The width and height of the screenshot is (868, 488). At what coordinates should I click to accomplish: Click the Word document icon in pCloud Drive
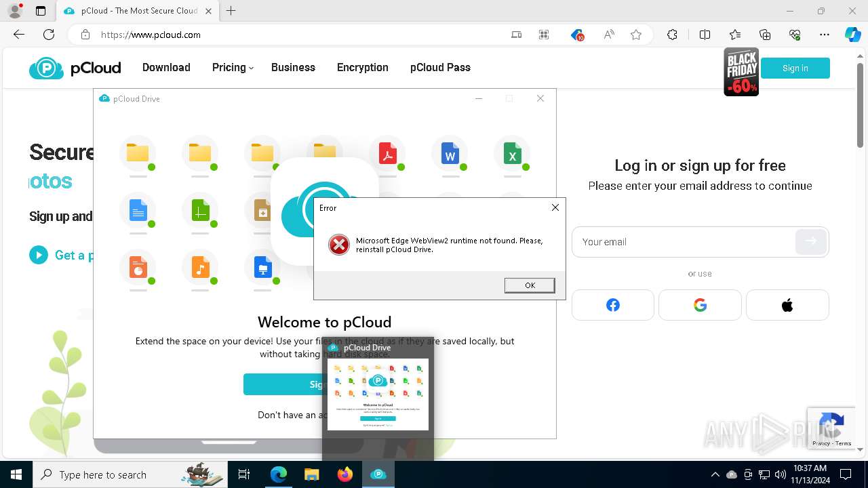[x=450, y=154]
